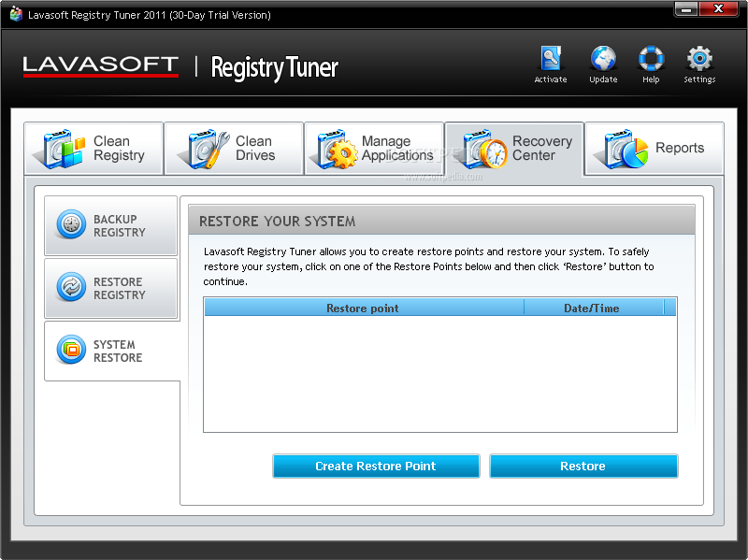Select the Recovery Center tab
The height and width of the screenshot is (560, 748).
[x=514, y=150]
